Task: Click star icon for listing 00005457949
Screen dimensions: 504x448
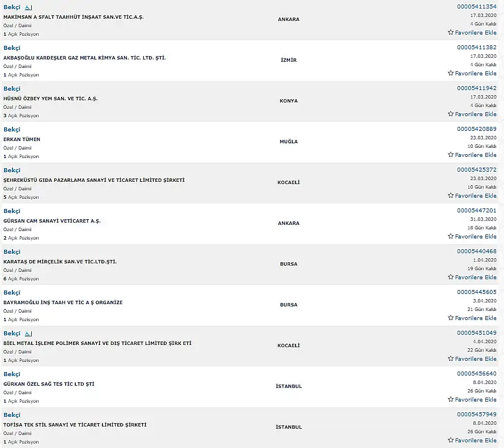Action: click(x=451, y=440)
